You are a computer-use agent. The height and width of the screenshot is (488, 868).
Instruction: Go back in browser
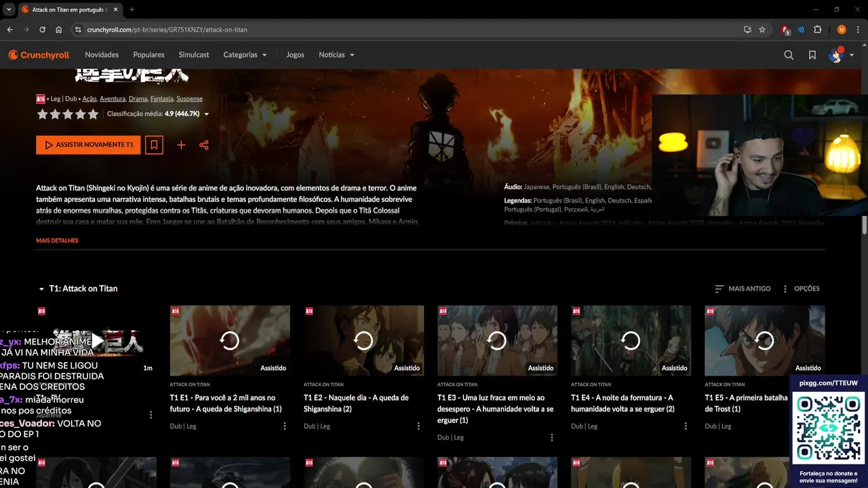tap(9, 30)
